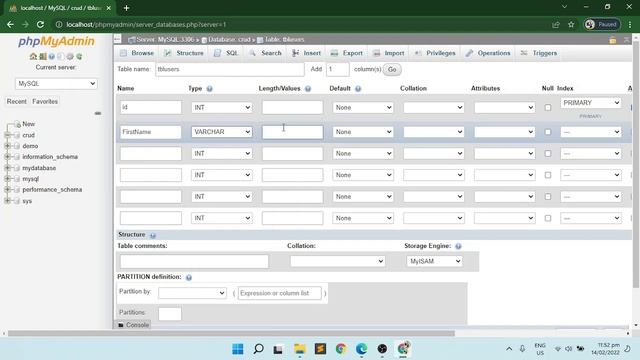Open phpMyAdmin Home icon in sidebar
Image resolution: width=640 pixels, height=360 pixels.
(33, 56)
